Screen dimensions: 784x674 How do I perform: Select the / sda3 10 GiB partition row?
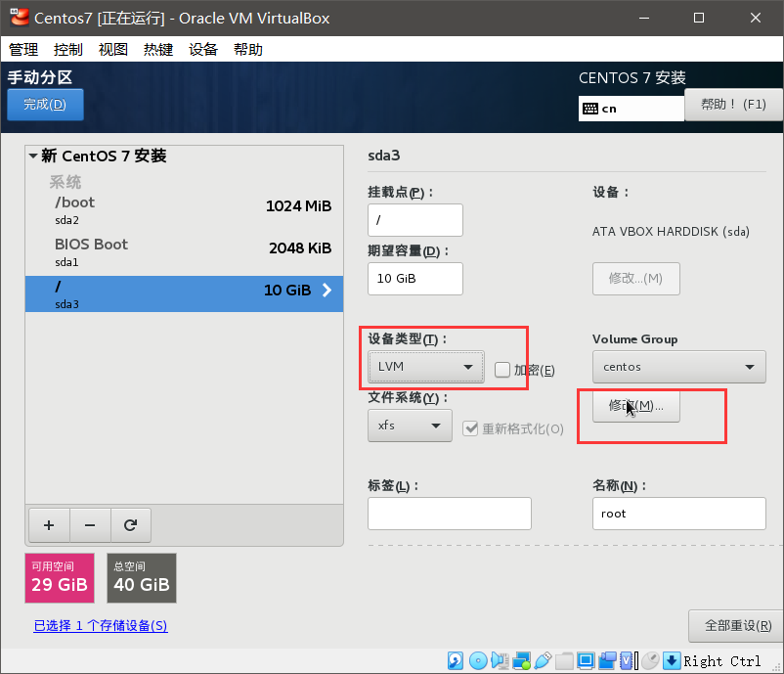coord(184,294)
